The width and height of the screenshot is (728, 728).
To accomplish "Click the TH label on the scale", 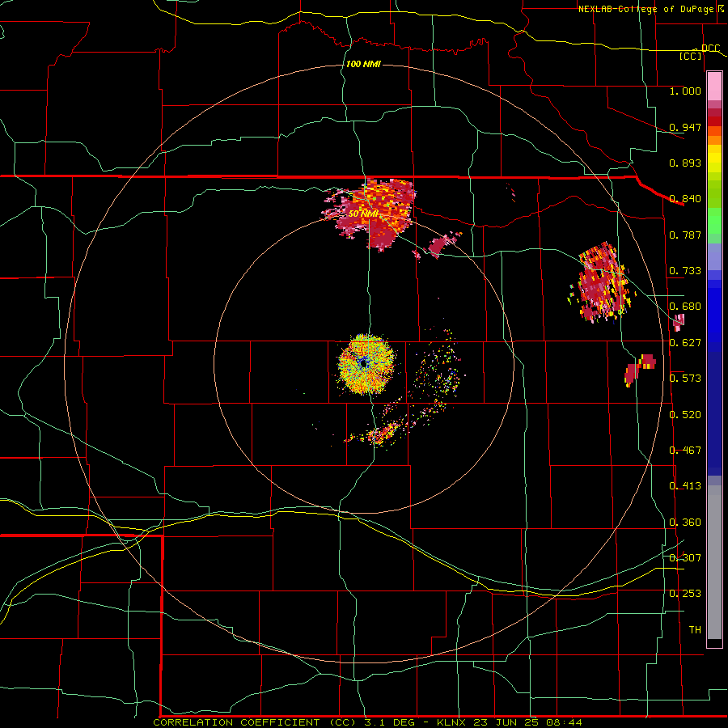I will pos(695,630).
